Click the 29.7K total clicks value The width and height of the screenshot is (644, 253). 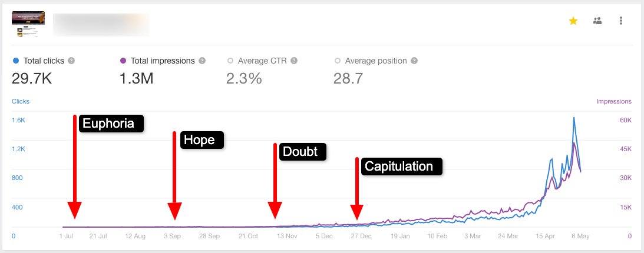pos(32,78)
